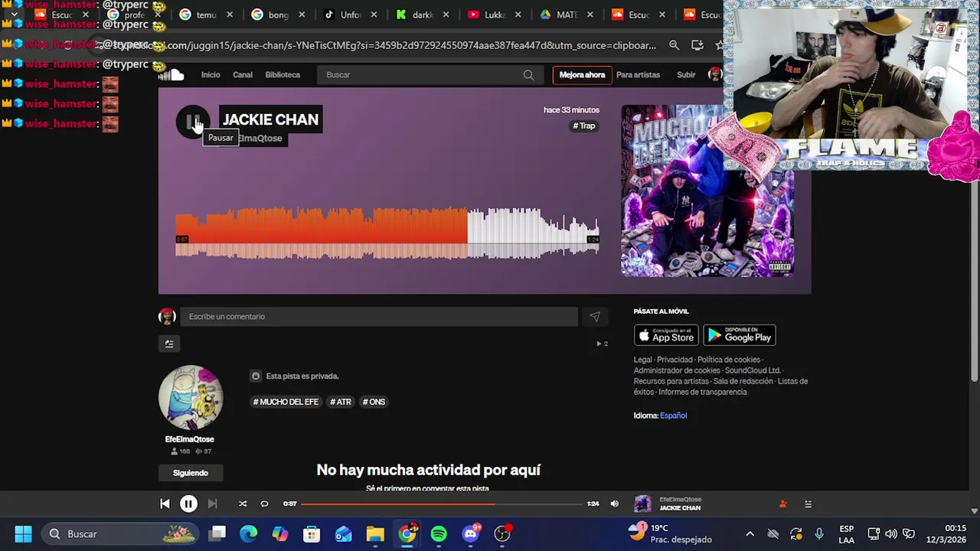
Task: Mute the volume speaker icon in player
Action: point(614,504)
